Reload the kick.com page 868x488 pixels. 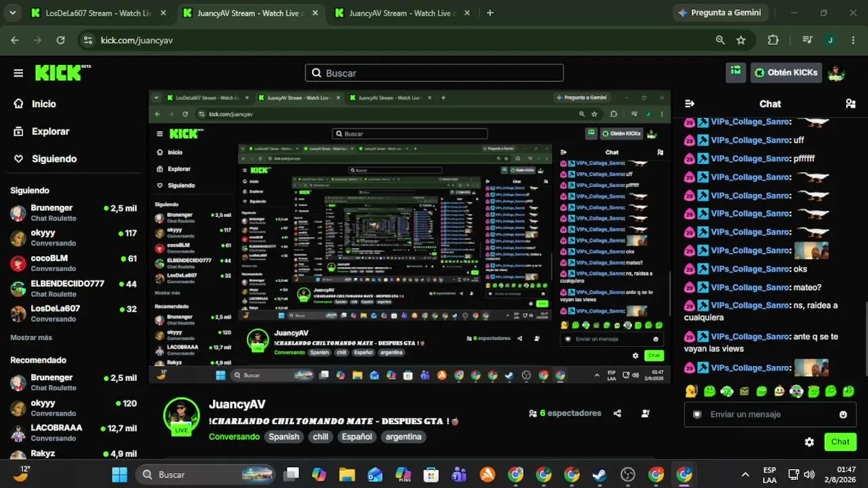pos(60,40)
